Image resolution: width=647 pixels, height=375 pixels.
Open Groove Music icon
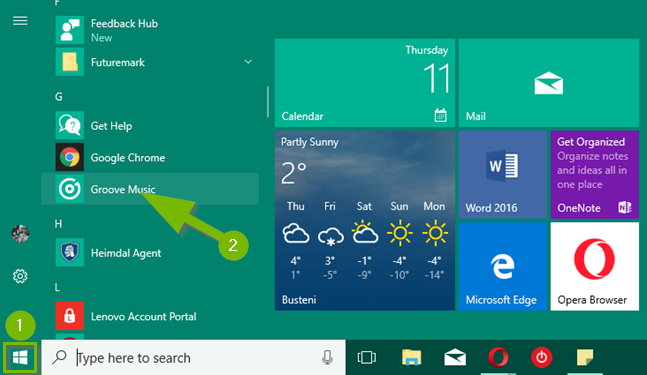[x=70, y=189]
